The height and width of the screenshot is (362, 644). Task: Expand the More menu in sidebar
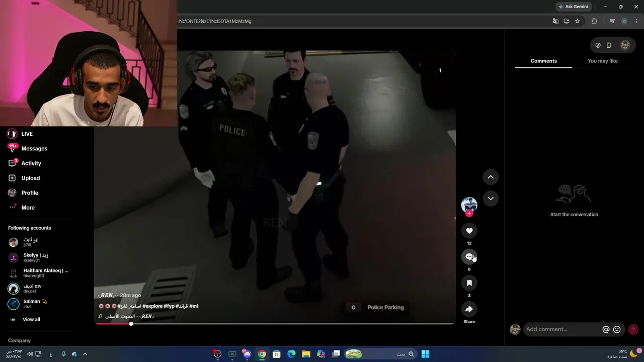click(22, 208)
